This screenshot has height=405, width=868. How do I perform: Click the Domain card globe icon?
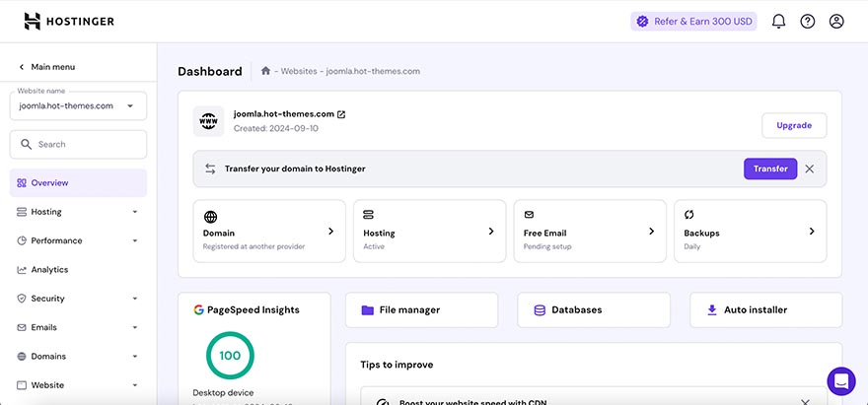pos(210,217)
